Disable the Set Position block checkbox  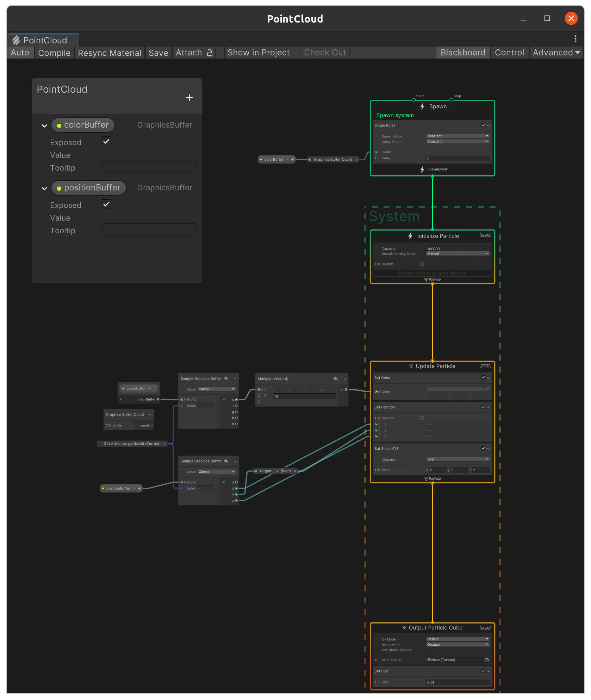[483, 407]
